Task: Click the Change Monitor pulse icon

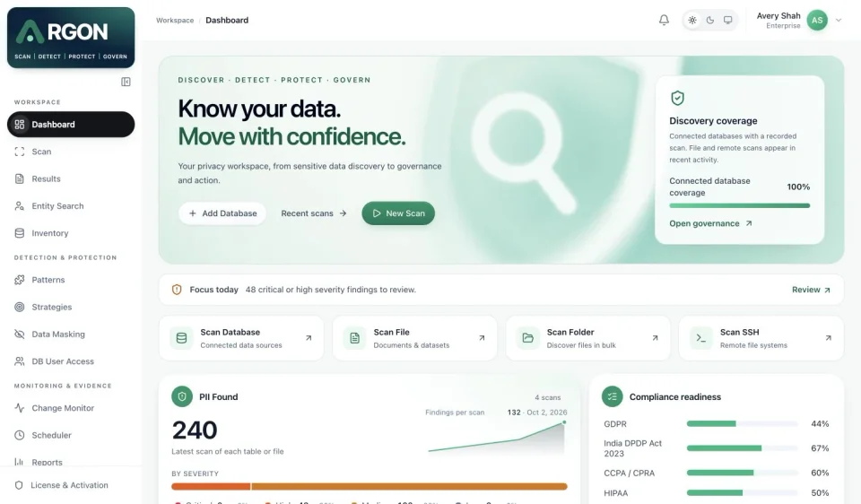Action: (19, 408)
